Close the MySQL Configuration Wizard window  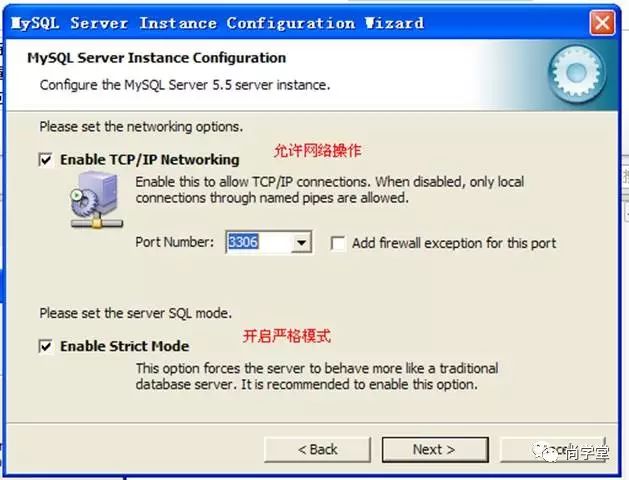pos(602,23)
